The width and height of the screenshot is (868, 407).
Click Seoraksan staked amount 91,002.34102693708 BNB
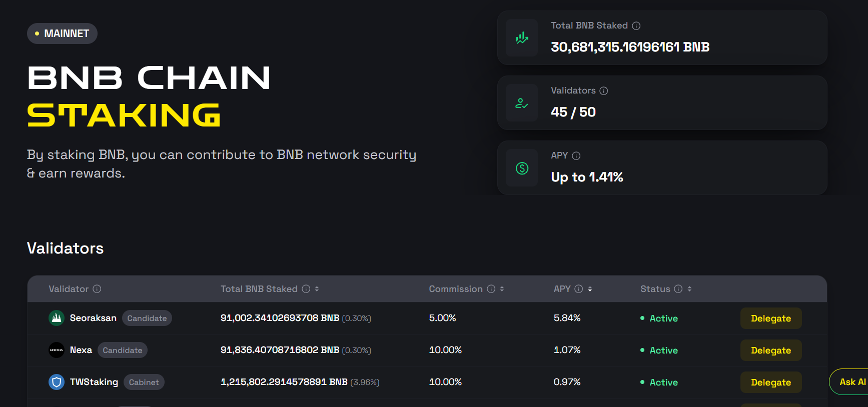280,318
